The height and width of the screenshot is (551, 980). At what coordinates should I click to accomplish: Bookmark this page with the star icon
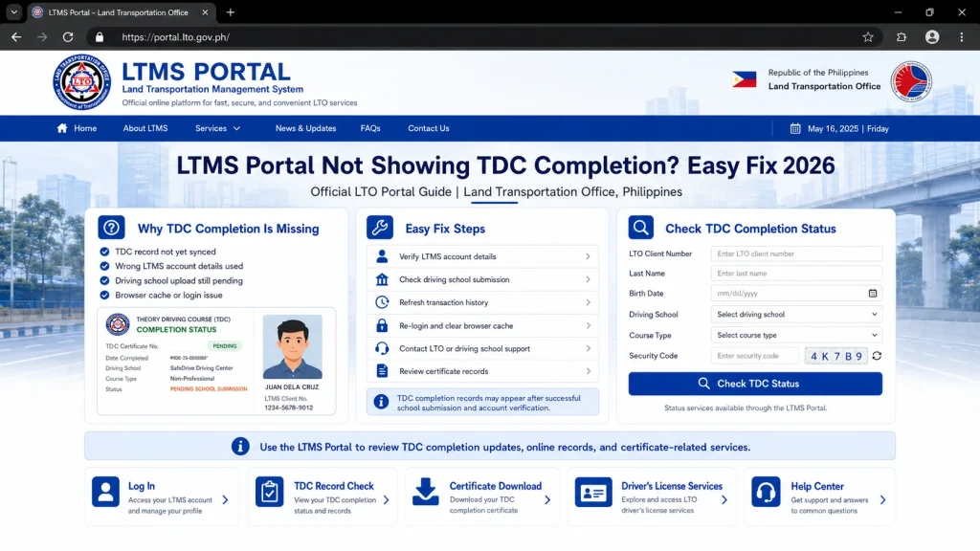(x=867, y=37)
